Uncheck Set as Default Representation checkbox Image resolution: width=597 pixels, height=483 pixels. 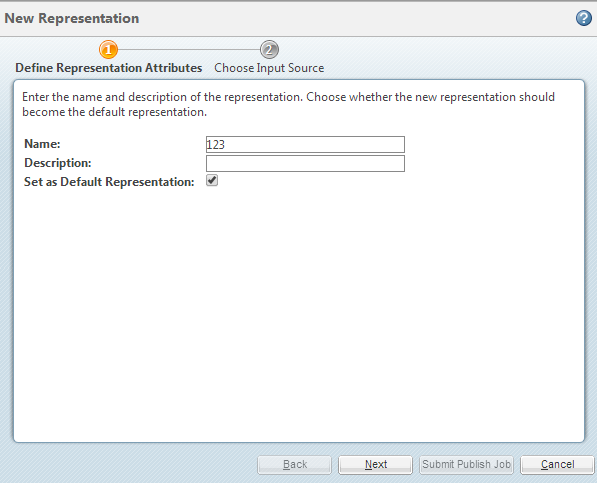tap(212, 180)
